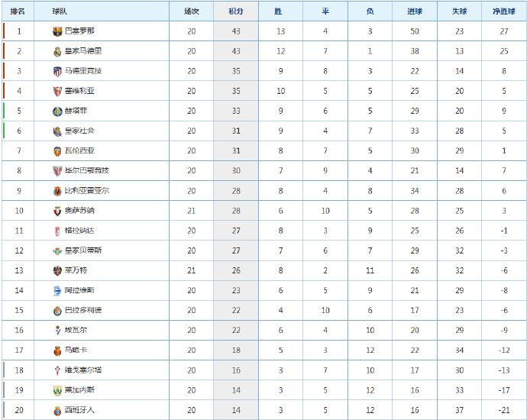Screen dimensions: 527x420
Task: Click the Alavés (阿拉维斯) team logo
Action: pyautogui.click(x=57, y=290)
